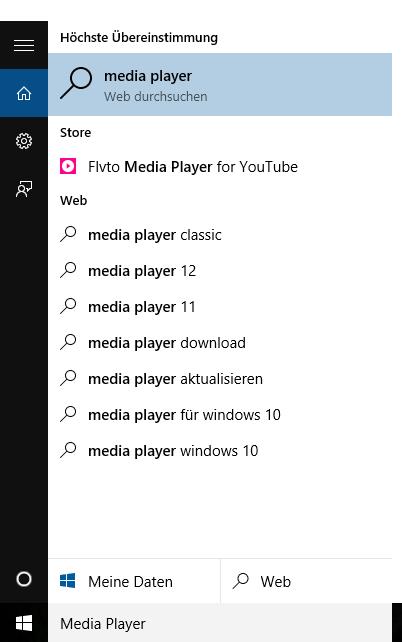This screenshot has width=402, height=642.
Task: Select media player download suggestion
Action: [220, 343]
